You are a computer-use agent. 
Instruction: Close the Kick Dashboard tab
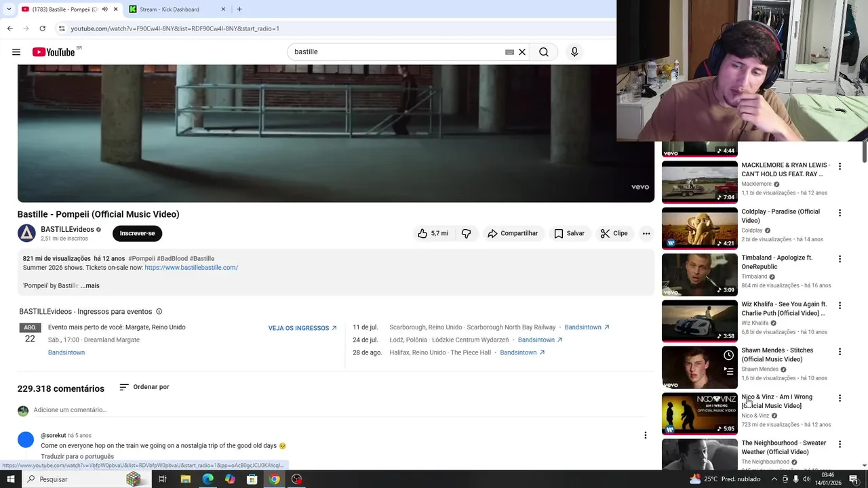(x=223, y=9)
